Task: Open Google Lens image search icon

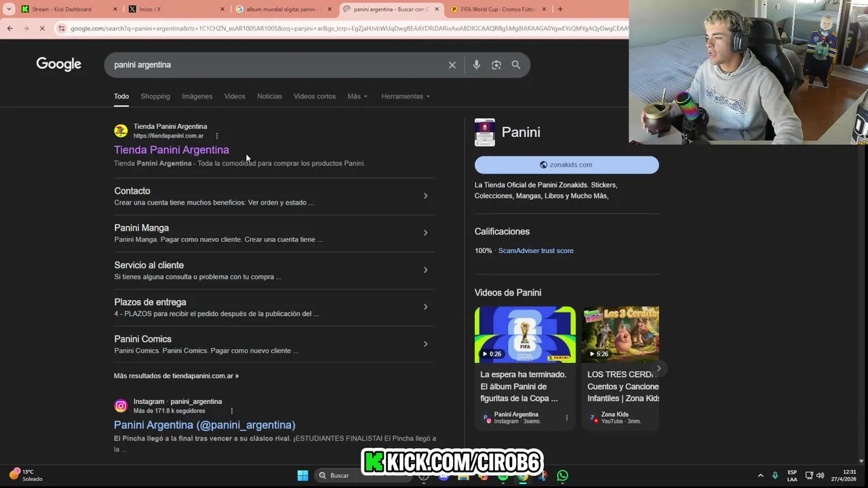Action: 496,65
